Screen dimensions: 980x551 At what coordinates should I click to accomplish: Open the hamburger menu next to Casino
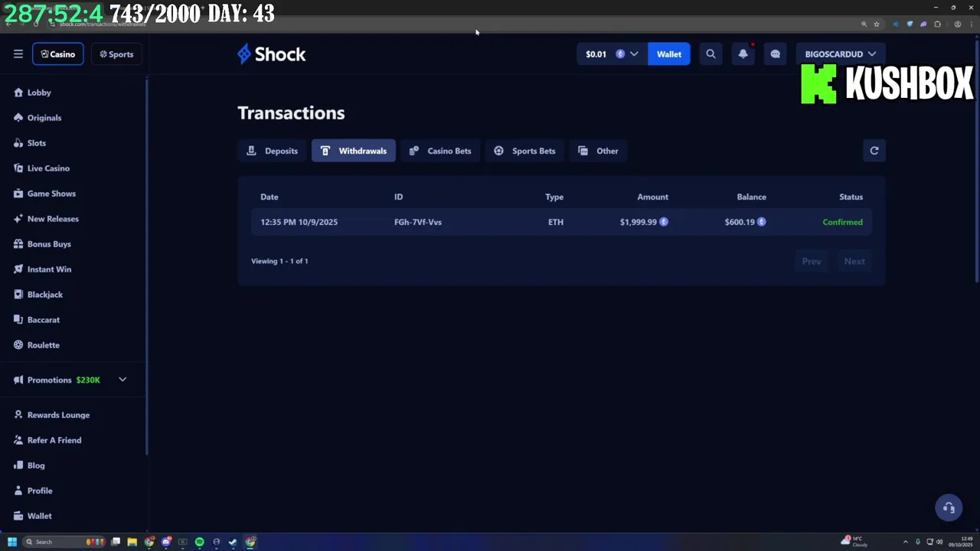(18, 54)
